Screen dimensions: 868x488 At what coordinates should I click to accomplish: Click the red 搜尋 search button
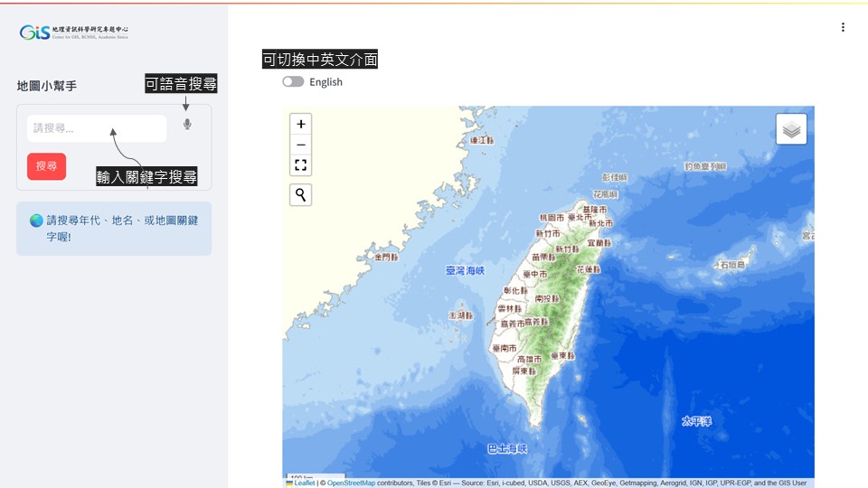46,166
